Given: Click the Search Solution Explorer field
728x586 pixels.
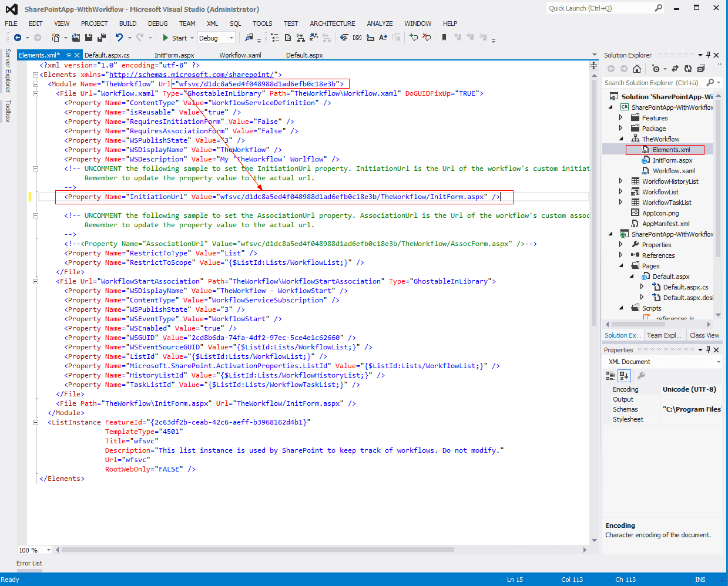Looking at the screenshot, I should tap(652, 83).
